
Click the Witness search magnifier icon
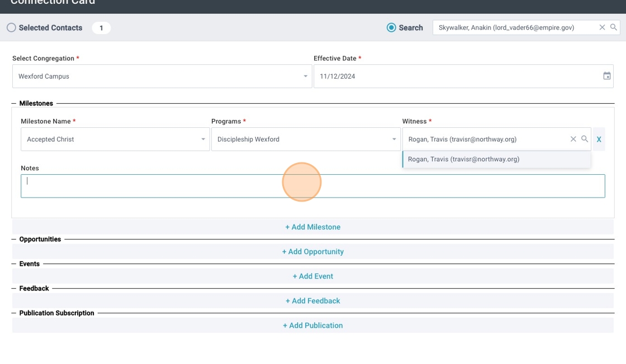[x=585, y=139]
